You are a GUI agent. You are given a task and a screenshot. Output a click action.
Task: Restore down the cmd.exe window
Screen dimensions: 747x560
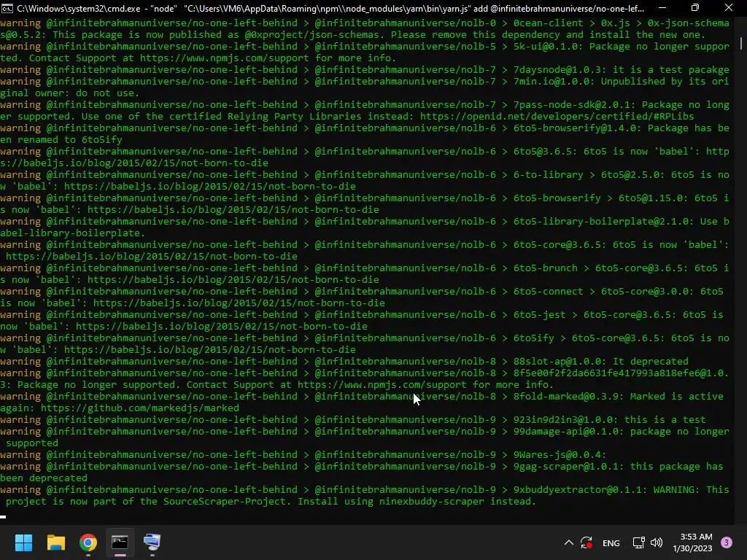pos(695,8)
